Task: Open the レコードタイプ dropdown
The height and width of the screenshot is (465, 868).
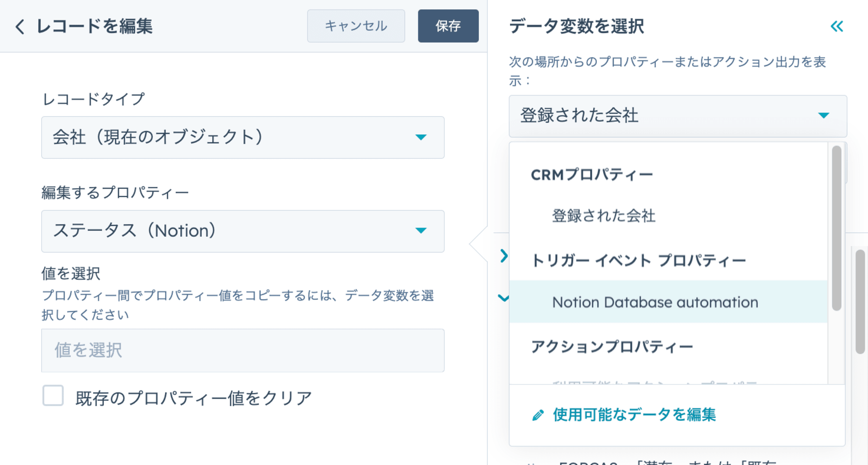Action: [243, 137]
